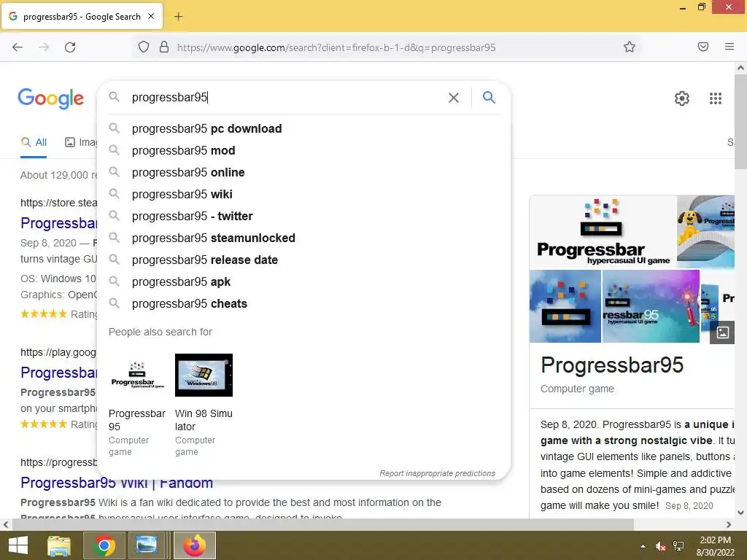Choose suggestion progressbar95 wiki
The width and height of the screenshot is (747, 560).
[x=304, y=194]
